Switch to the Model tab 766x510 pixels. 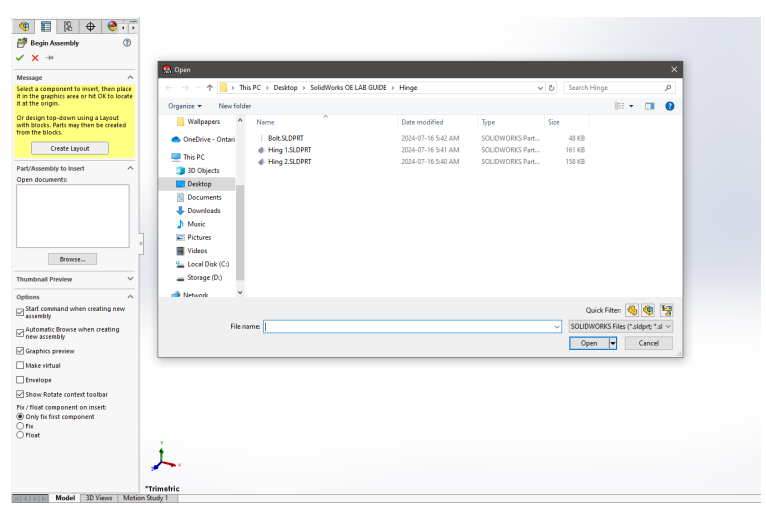click(x=65, y=498)
